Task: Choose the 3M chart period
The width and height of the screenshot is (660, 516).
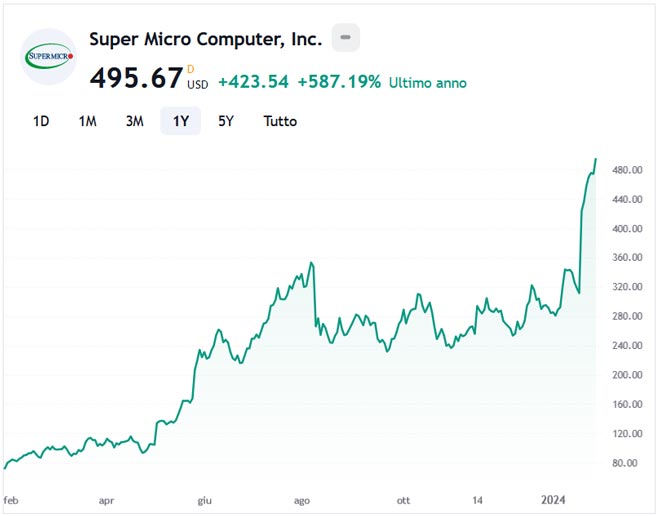Action: (x=134, y=121)
